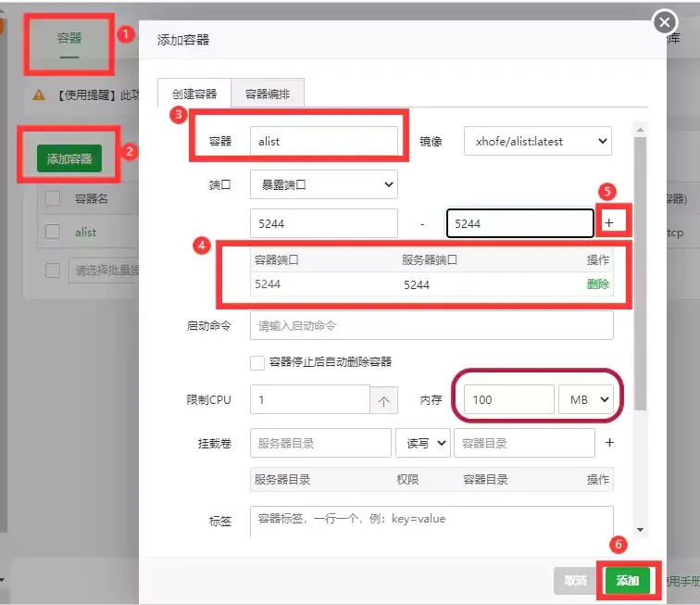The height and width of the screenshot is (605, 700).
Task: Click the dialog's vertical scrollbar thumb
Action: (x=640, y=273)
